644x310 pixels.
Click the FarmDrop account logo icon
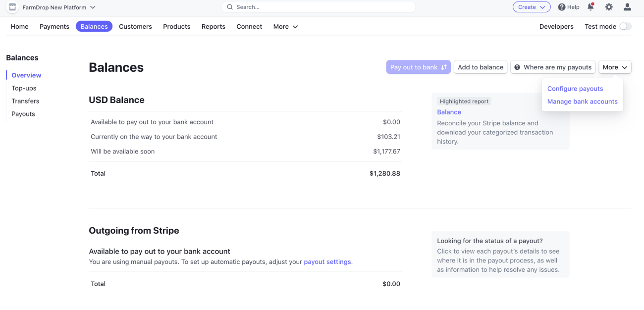point(12,7)
